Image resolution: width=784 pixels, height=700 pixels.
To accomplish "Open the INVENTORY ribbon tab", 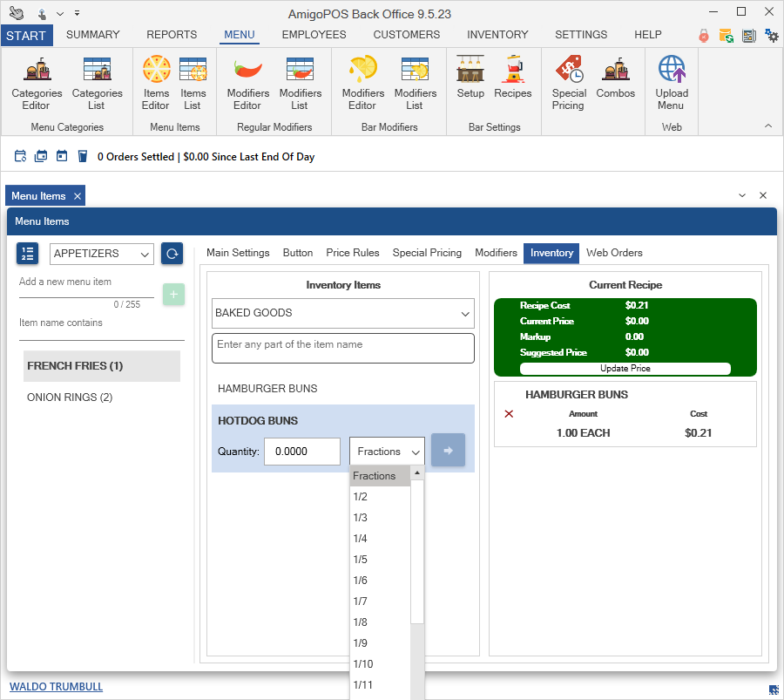I will click(x=497, y=35).
